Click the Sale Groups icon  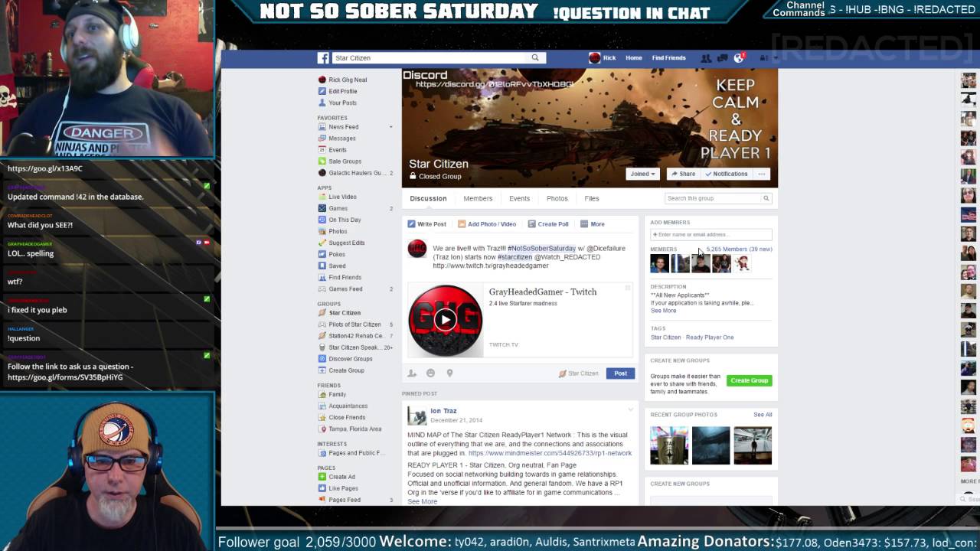(322, 161)
